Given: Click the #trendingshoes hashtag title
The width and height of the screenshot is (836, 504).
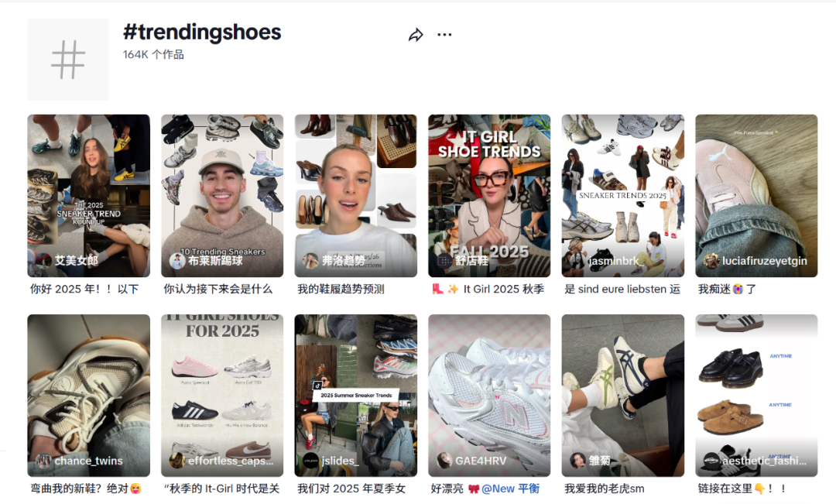Looking at the screenshot, I should click(202, 32).
